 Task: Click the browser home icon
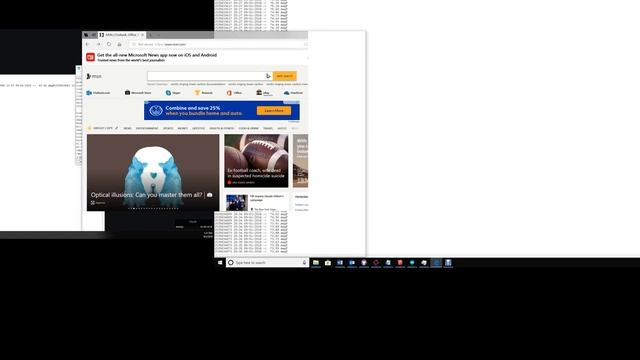(120, 44)
